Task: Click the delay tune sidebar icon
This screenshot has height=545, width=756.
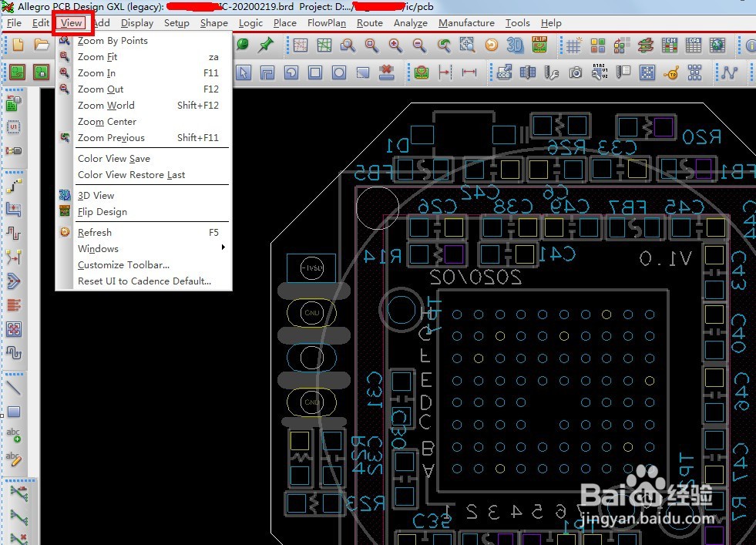Action: click(x=14, y=353)
